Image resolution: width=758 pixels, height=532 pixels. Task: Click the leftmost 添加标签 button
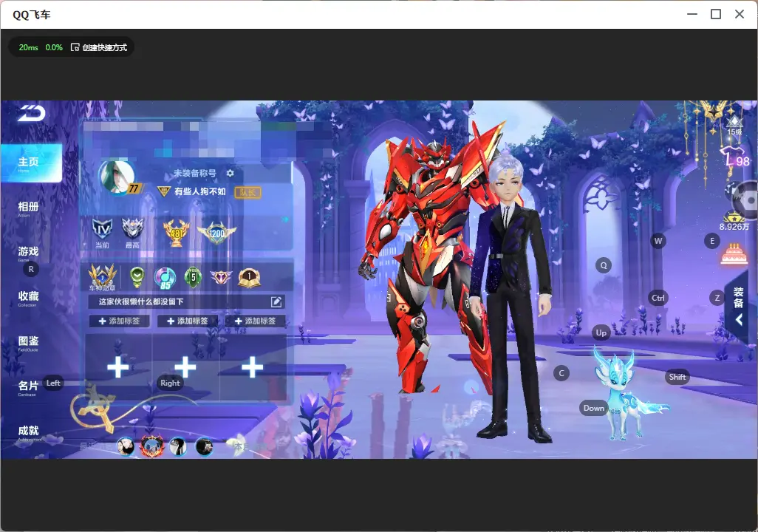(x=120, y=321)
